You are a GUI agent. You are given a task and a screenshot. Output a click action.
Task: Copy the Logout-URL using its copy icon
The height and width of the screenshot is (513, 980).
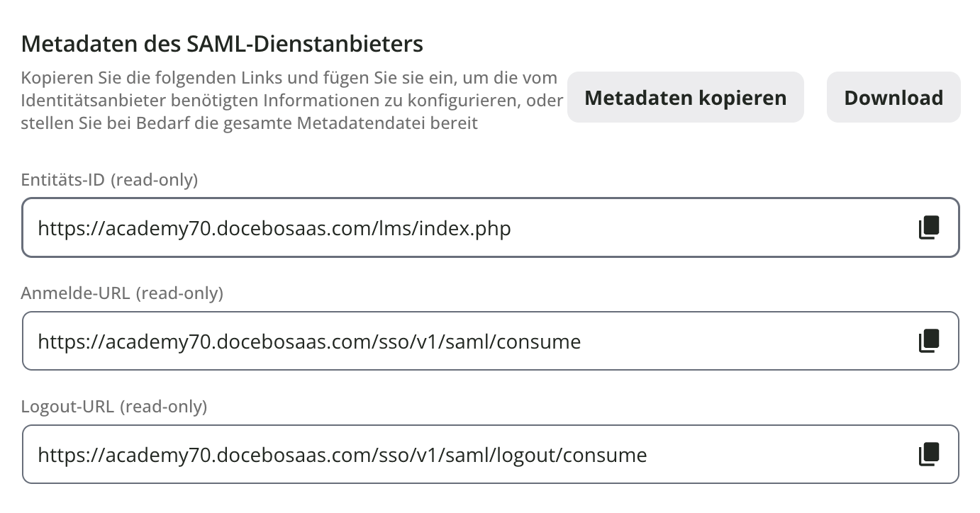929,454
